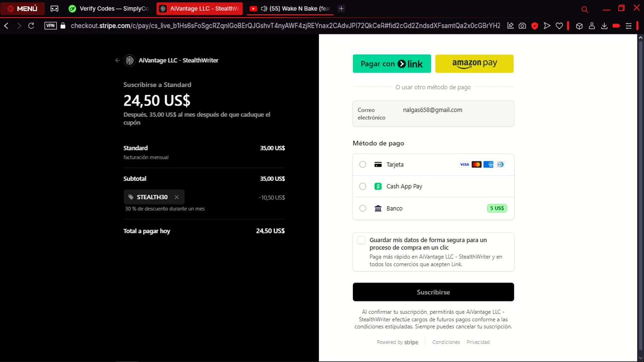Click the 5 US$ green badge on Banco
Viewport: 644px width, 362px height.
[x=497, y=208]
